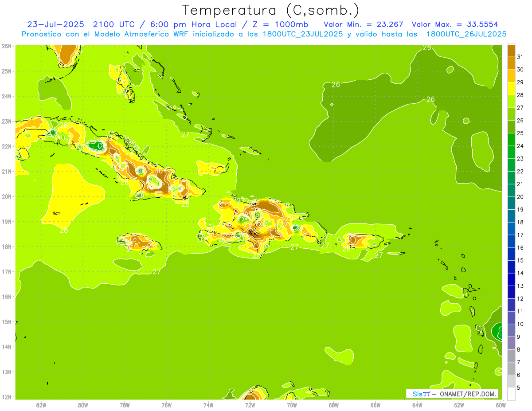
Task: Click 'Valor Min. = 23.267' text
Action: [364, 24]
